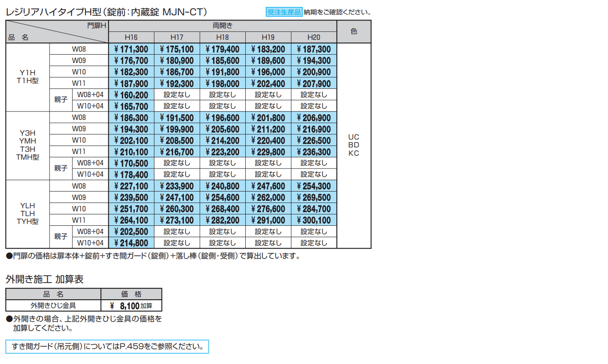Click a 設定なし cell in H20 column

pos(314,94)
